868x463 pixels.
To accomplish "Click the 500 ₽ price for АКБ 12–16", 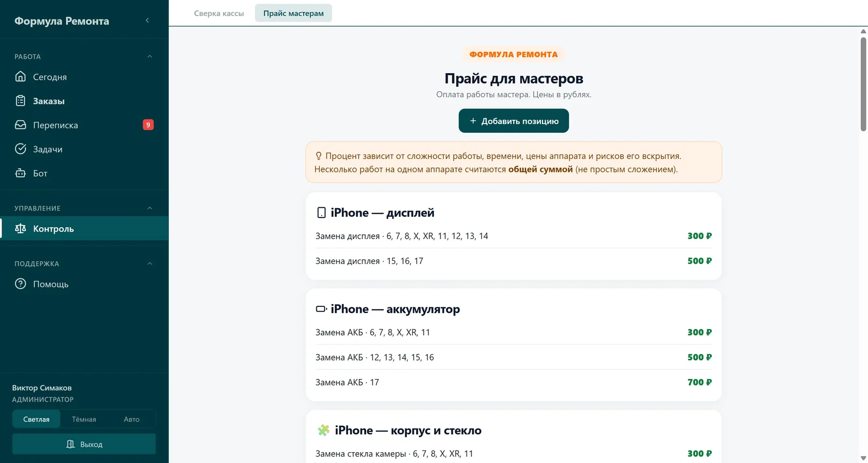I will point(699,357).
